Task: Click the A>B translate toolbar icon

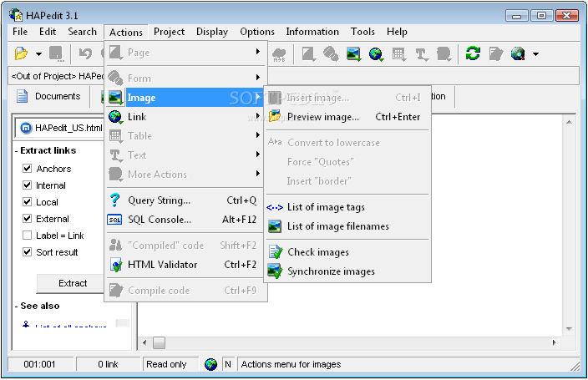Action: (279, 55)
